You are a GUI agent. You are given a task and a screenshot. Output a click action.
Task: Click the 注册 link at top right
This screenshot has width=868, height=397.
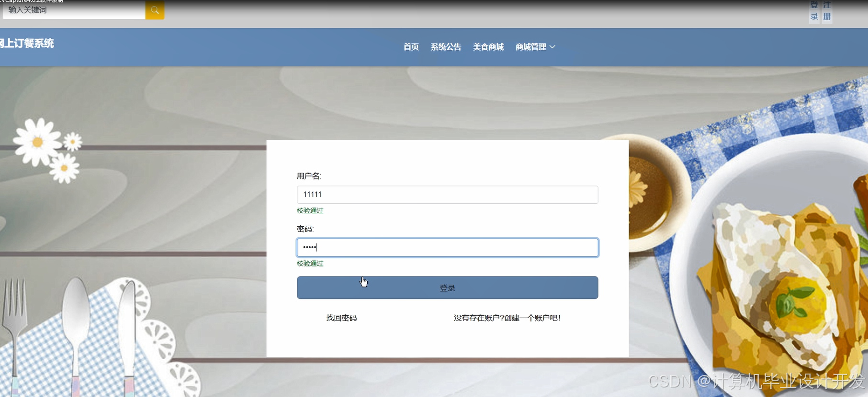(827, 11)
